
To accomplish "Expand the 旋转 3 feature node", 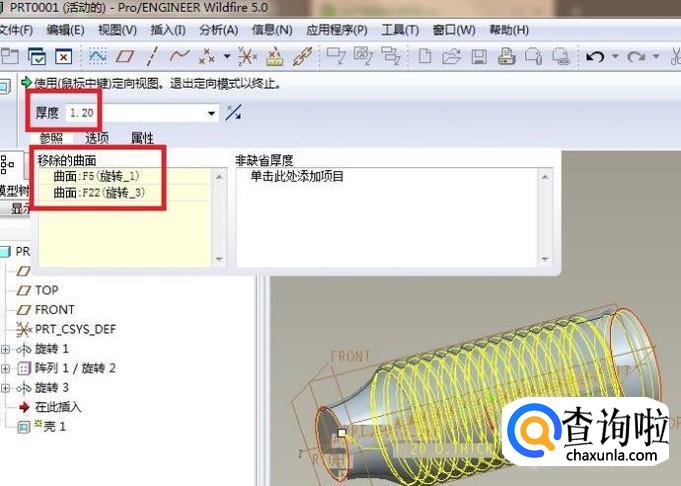I will pyautogui.click(x=5, y=388).
